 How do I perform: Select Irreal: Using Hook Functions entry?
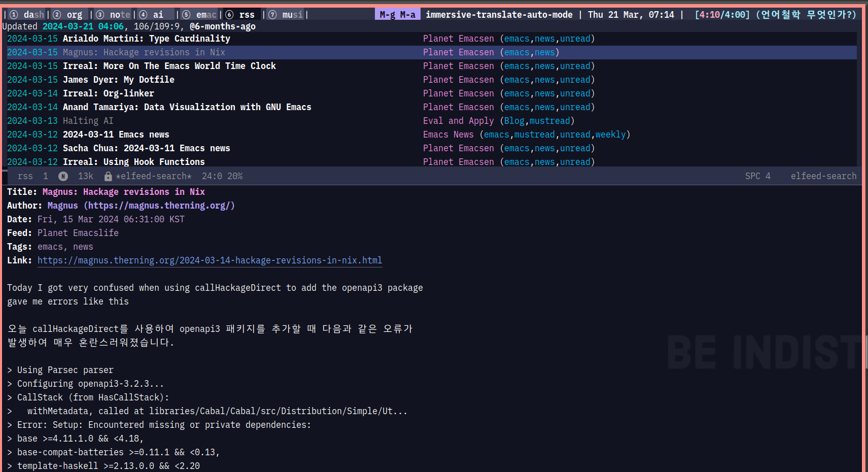(x=134, y=162)
